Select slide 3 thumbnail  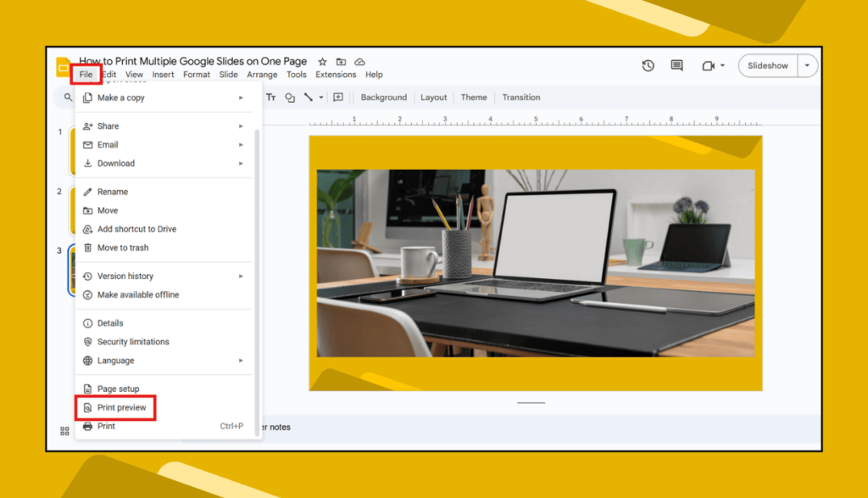point(71,271)
